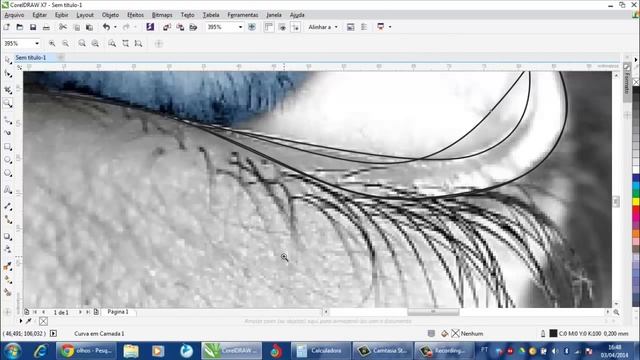The width and height of the screenshot is (640, 360).
Task: Open the Bitmaps menu
Action: click(162, 15)
